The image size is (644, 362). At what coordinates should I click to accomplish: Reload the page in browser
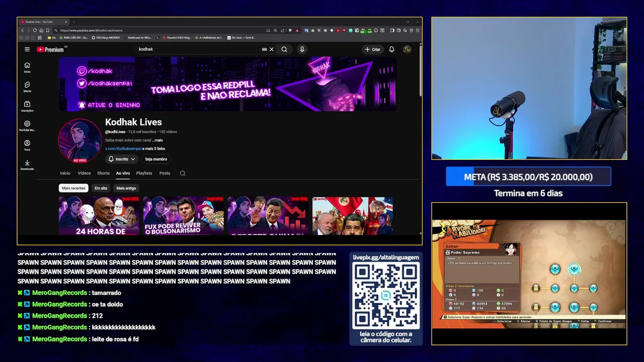(x=35, y=30)
